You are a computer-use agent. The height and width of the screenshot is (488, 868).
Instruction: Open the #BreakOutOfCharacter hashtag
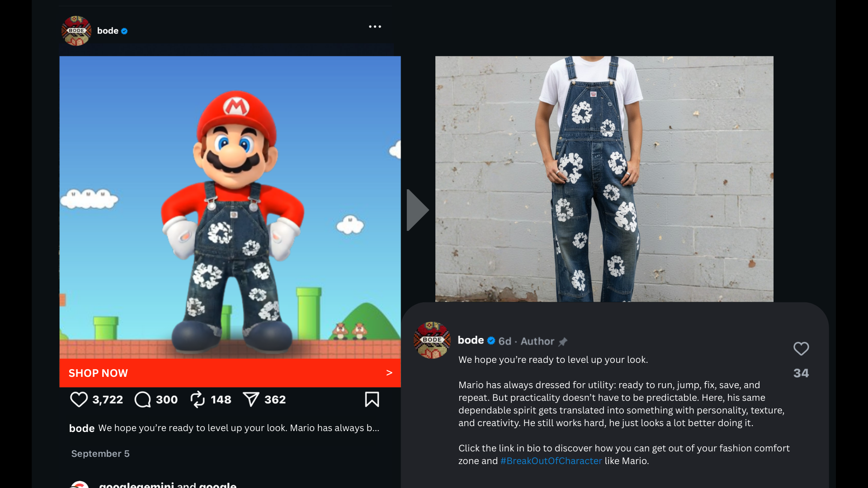(x=551, y=461)
